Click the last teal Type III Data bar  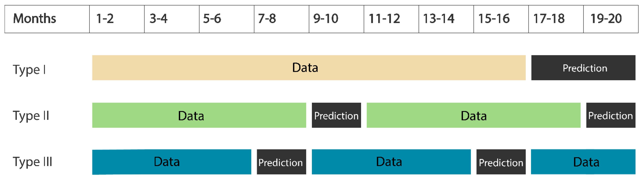583,162
